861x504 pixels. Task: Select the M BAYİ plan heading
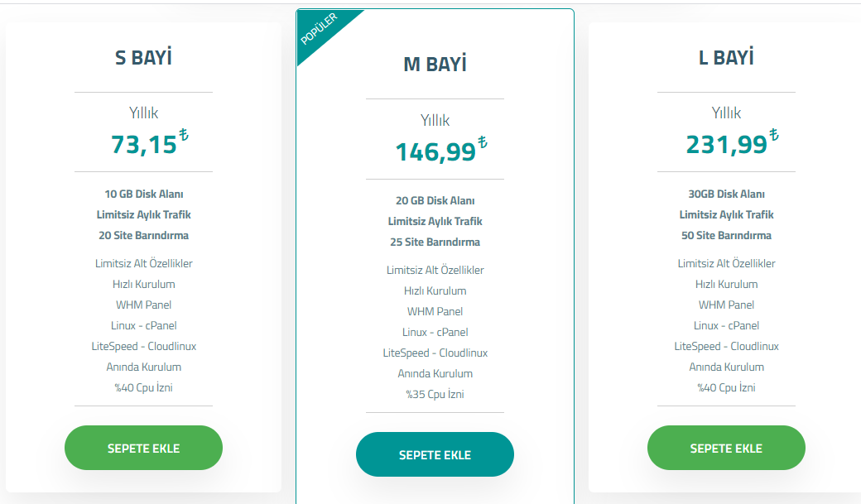pyautogui.click(x=435, y=65)
